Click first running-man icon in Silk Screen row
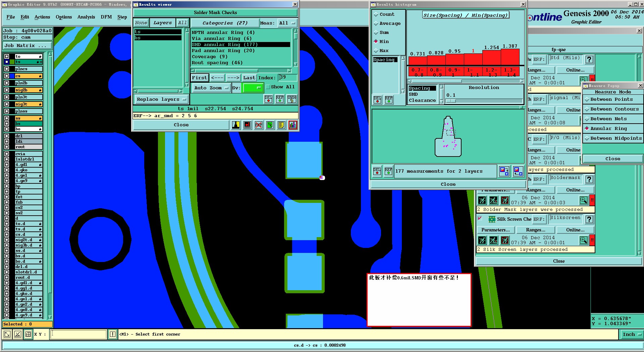 point(482,240)
